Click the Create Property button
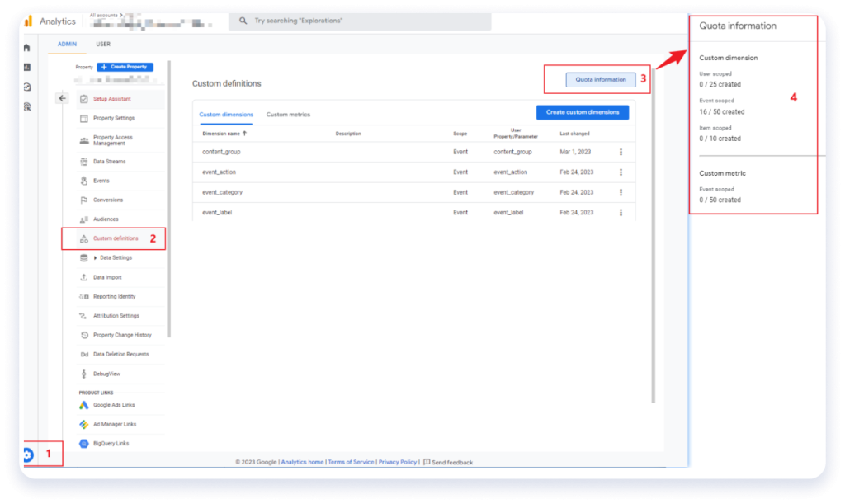Viewport: 845px width, 504px height. click(125, 67)
